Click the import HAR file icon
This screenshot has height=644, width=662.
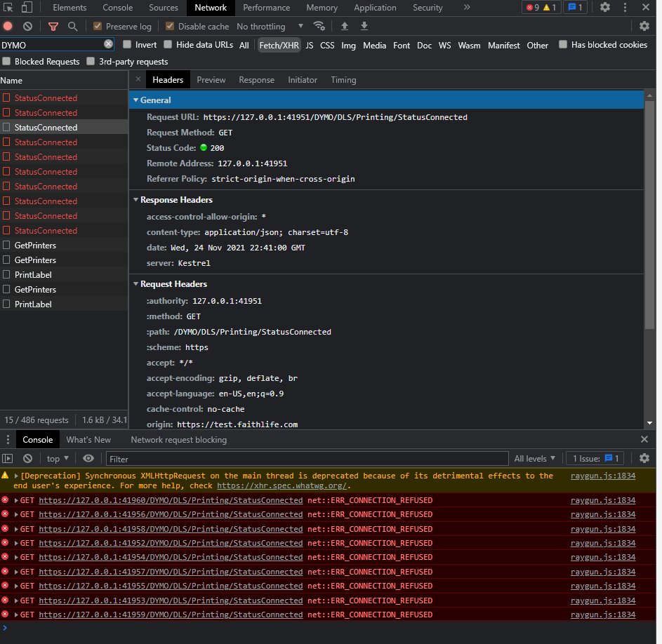(344, 26)
